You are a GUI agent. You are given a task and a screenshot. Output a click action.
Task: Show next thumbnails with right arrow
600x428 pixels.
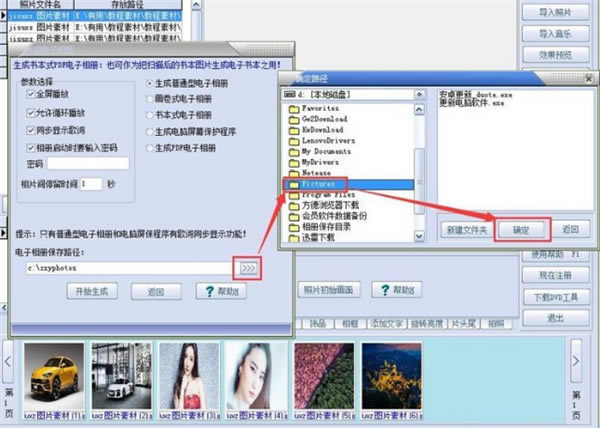coord(576,361)
